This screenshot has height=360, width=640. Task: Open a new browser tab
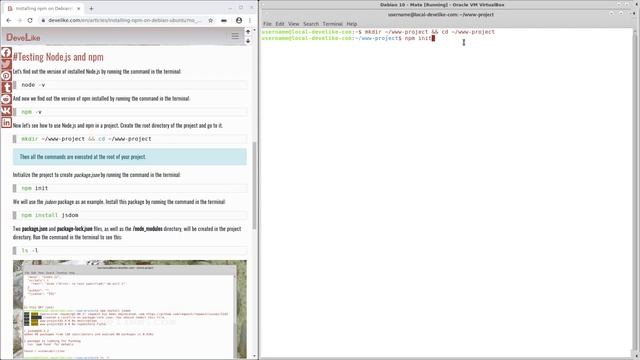91,8
